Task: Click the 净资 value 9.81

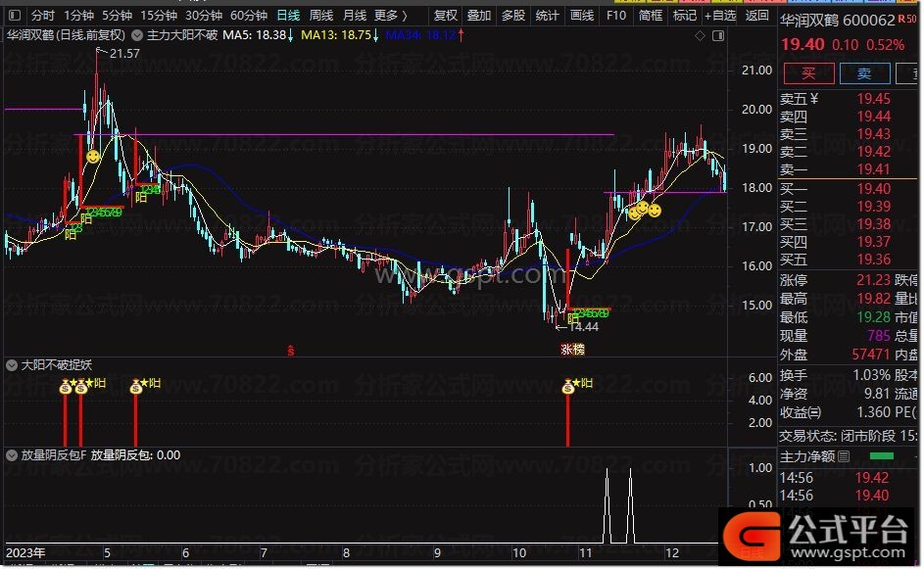Action: point(877,394)
